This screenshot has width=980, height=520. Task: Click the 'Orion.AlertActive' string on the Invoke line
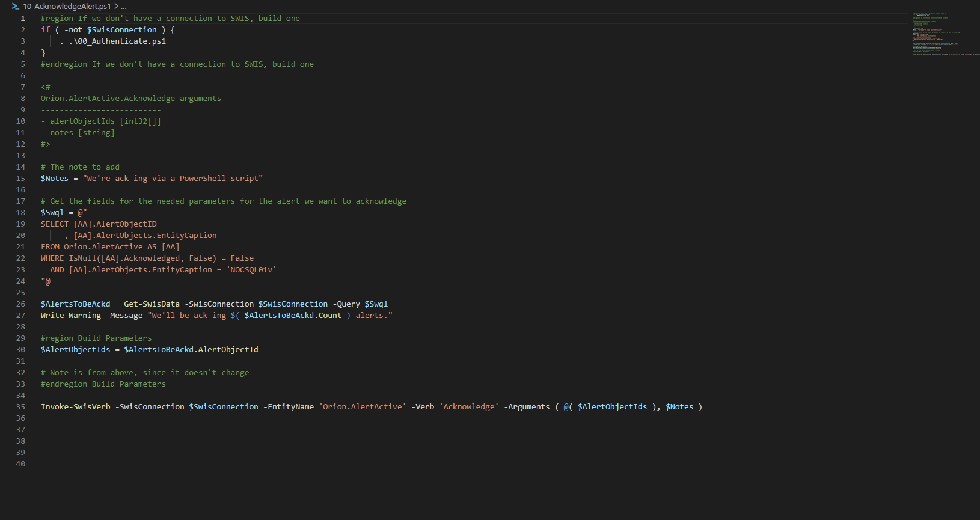tap(363, 406)
